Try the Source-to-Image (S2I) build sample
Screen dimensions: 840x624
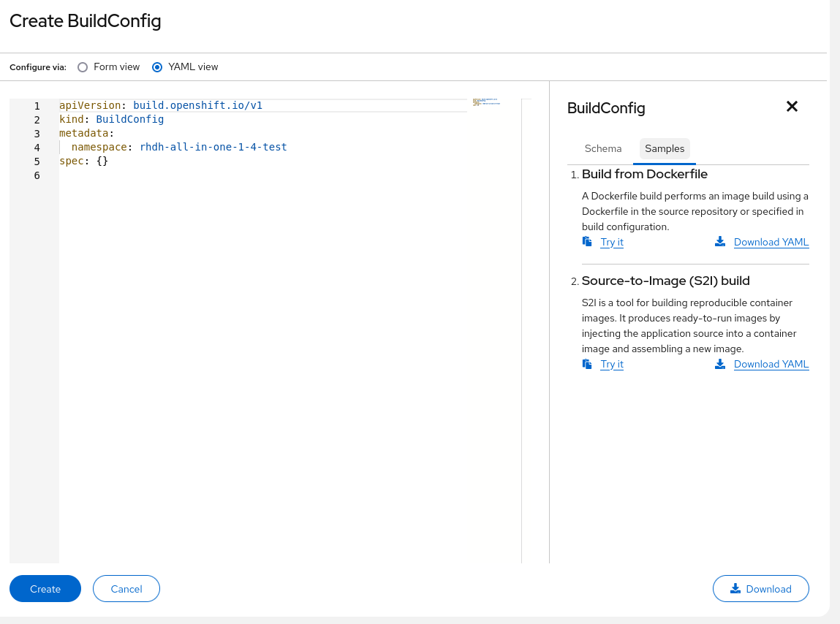(612, 365)
